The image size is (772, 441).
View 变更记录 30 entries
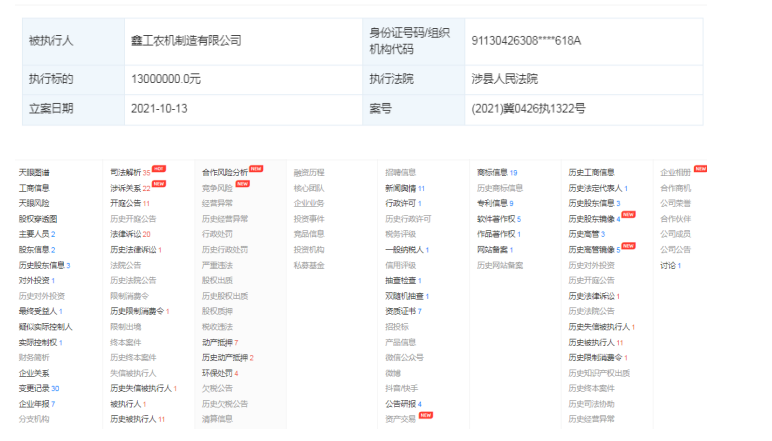(x=39, y=389)
